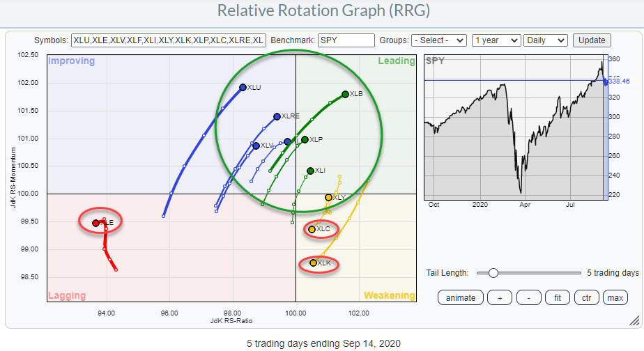
Task: Zoom in with the plus button
Action: 500,297
